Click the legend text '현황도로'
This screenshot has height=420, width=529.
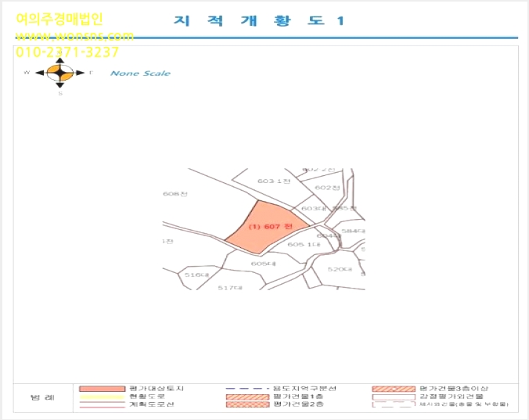[147, 397]
